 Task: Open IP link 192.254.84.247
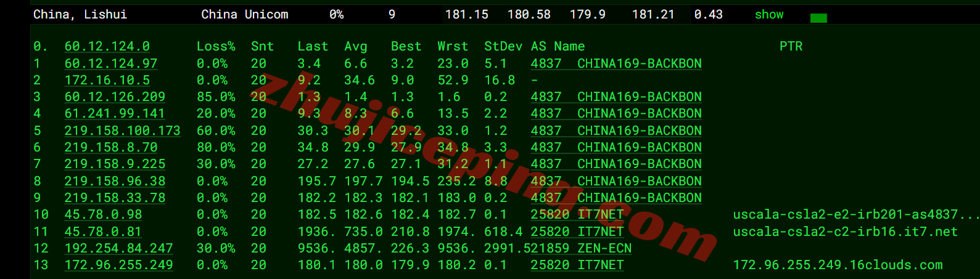pos(119,248)
